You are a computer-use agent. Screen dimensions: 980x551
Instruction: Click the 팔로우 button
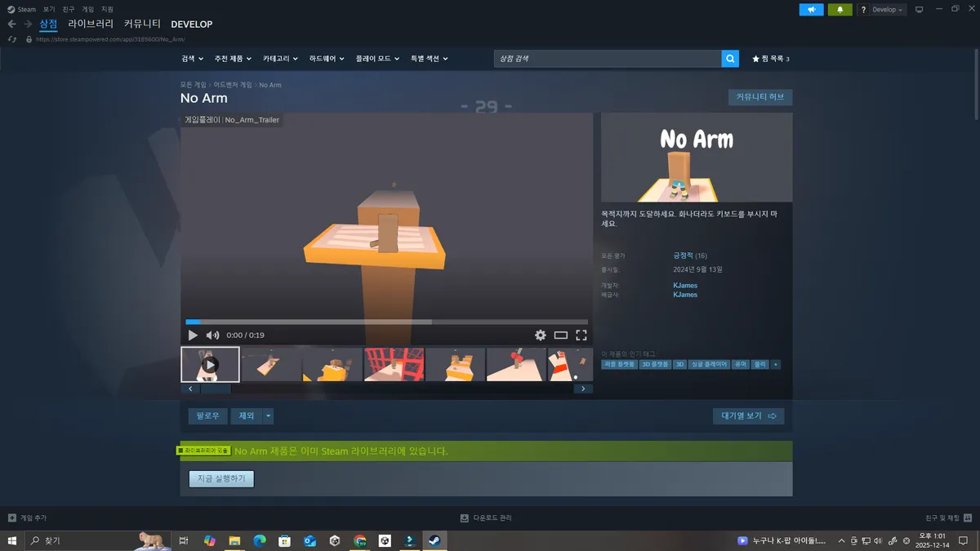tap(208, 416)
